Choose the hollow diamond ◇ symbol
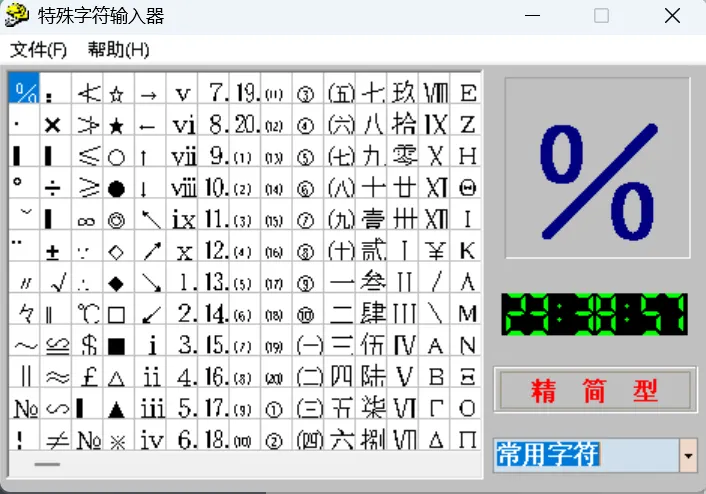Viewport: 706px width, 494px height. (119, 245)
